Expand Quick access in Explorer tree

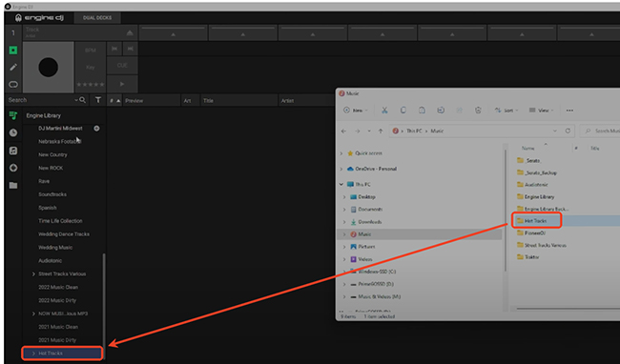[x=341, y=153]
